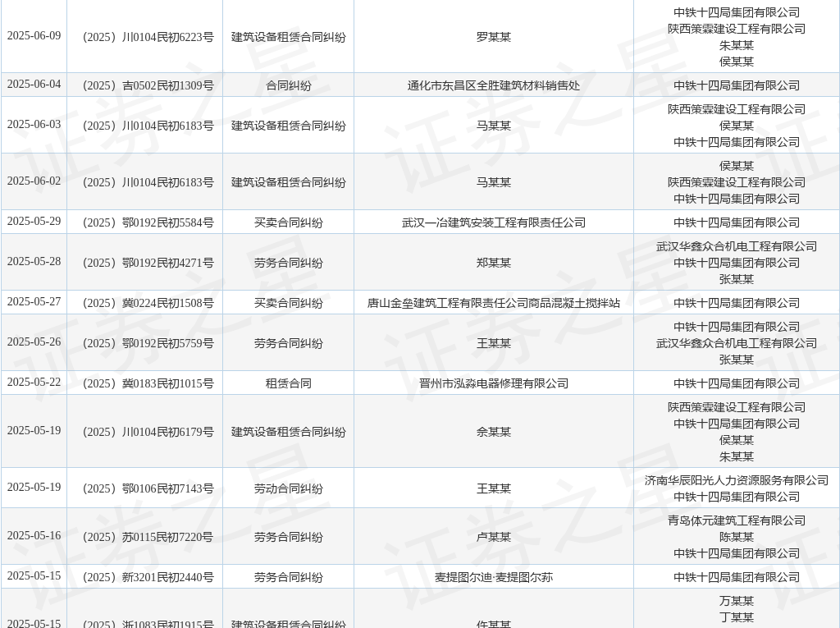Click 马某某 in the 2025-06-03 row
The width and height of the screenshot is (840, 628).
493,126
